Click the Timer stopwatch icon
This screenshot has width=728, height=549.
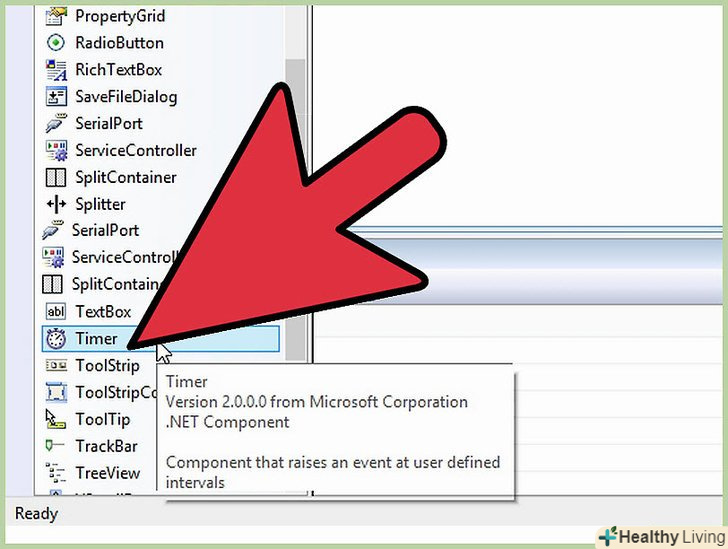56,339
